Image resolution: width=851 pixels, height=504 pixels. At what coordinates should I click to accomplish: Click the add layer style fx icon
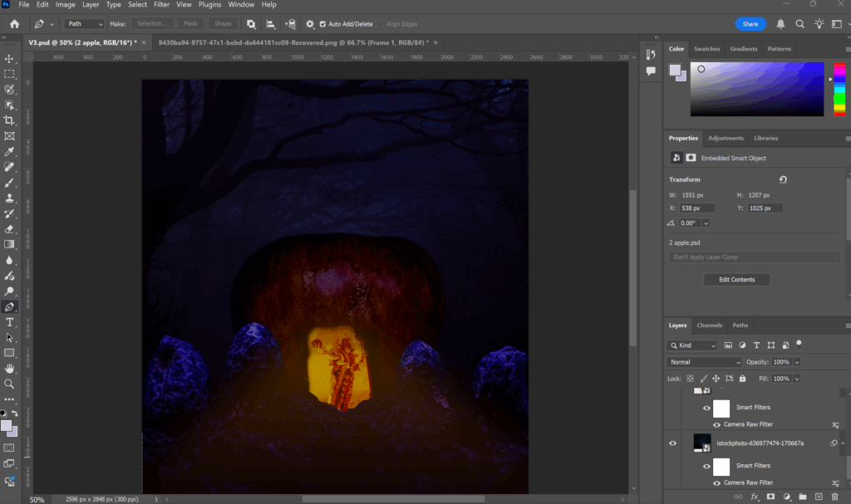click(x=755, y=497)
